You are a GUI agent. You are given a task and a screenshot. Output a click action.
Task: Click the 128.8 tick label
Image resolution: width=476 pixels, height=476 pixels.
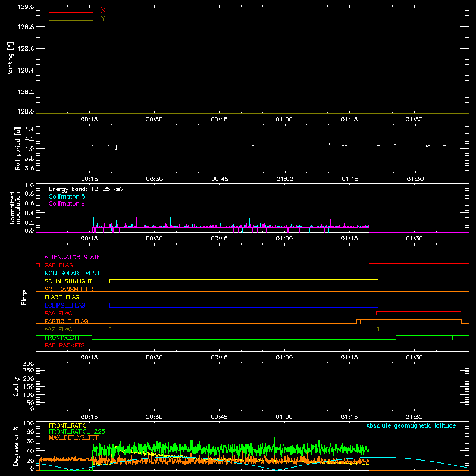[x=26, y=27]
